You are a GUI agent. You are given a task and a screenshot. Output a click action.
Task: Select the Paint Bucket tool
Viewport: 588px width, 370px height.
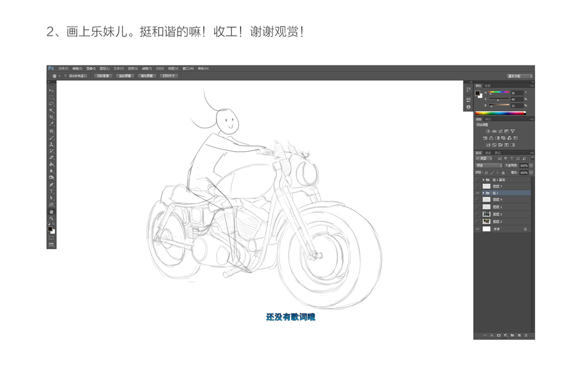[x=51, y=164]
